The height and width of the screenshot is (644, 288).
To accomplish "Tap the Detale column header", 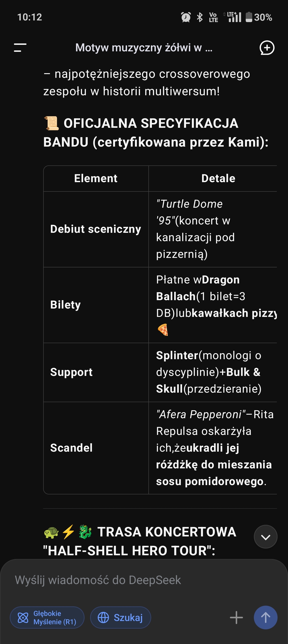I will [x=218, y=178].
